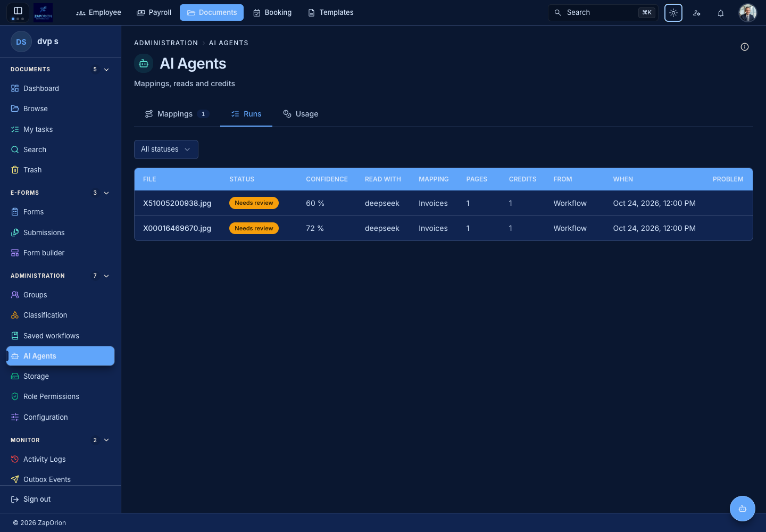The width and height of the screenshot is (766, 532).
Task: Open Classification settings
Action: tap(61, 315)
